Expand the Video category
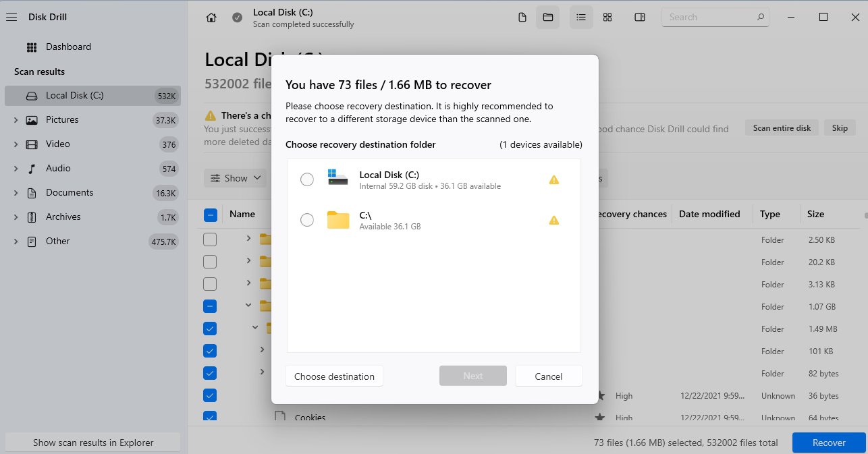 pos(16,144)
